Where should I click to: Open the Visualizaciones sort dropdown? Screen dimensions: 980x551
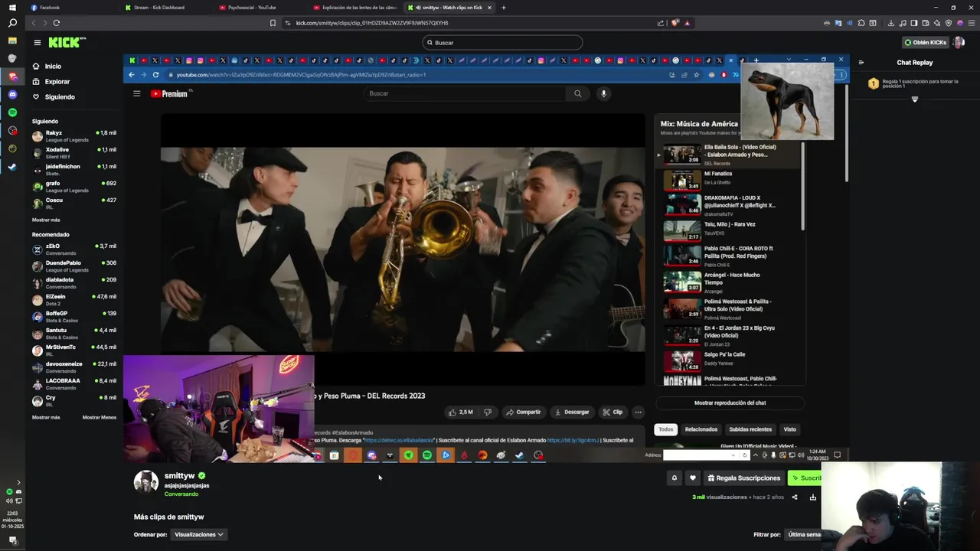(198, 534)
